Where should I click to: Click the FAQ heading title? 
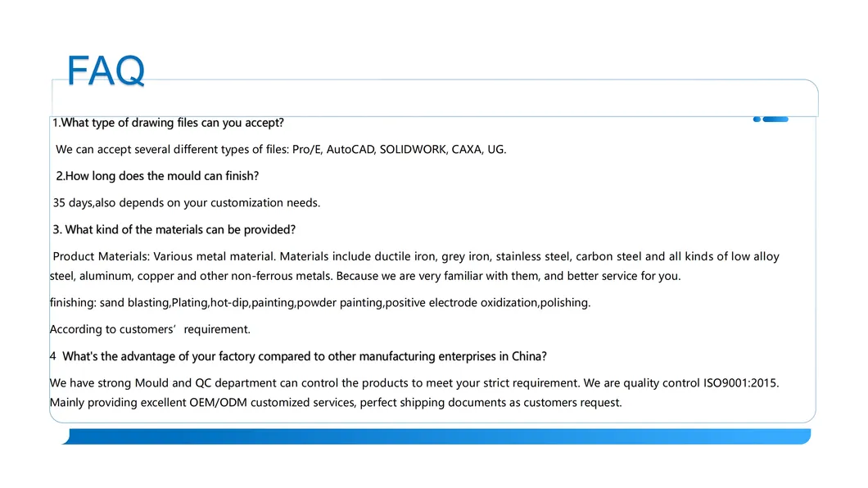click(x=106, y=70)
